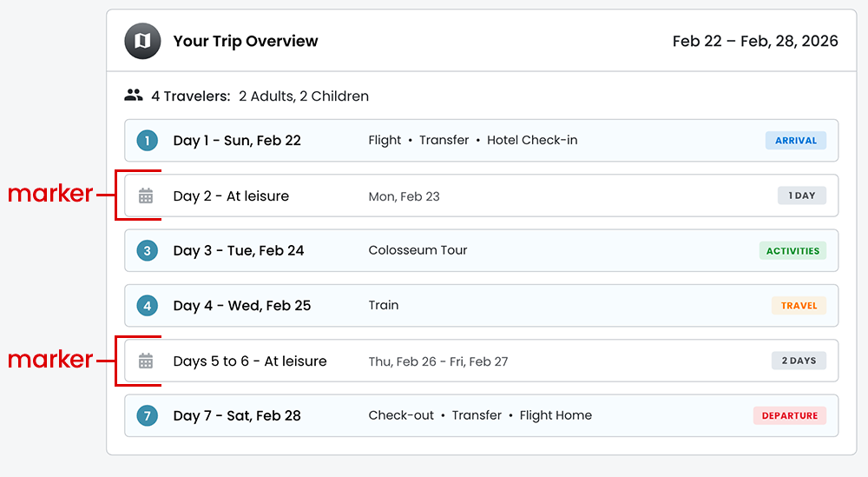This screenshot has width=868, height=477.
Task: Click the Your Trip Overview title
Action: 246,42
